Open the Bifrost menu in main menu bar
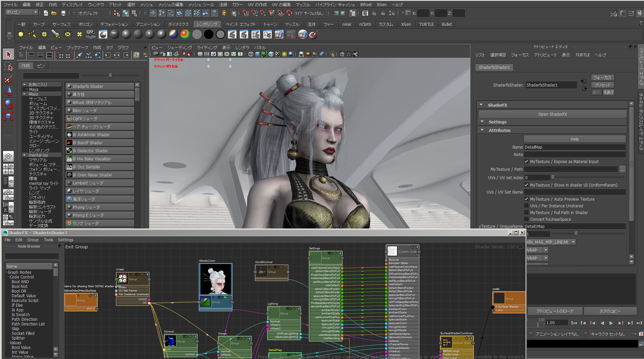This screenshot has height=359, width=644. (366, 5)
